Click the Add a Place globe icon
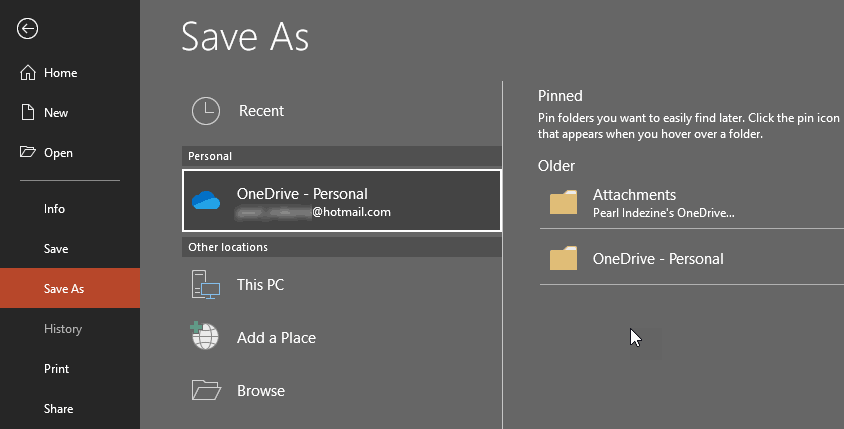 pyautogui.click(x=205, y=336)
